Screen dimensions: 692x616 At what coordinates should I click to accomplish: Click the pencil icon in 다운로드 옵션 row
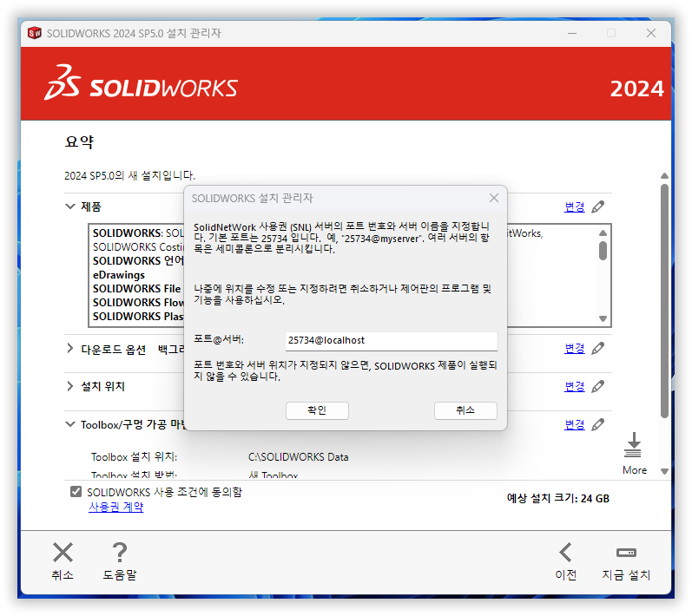[598, 349]
